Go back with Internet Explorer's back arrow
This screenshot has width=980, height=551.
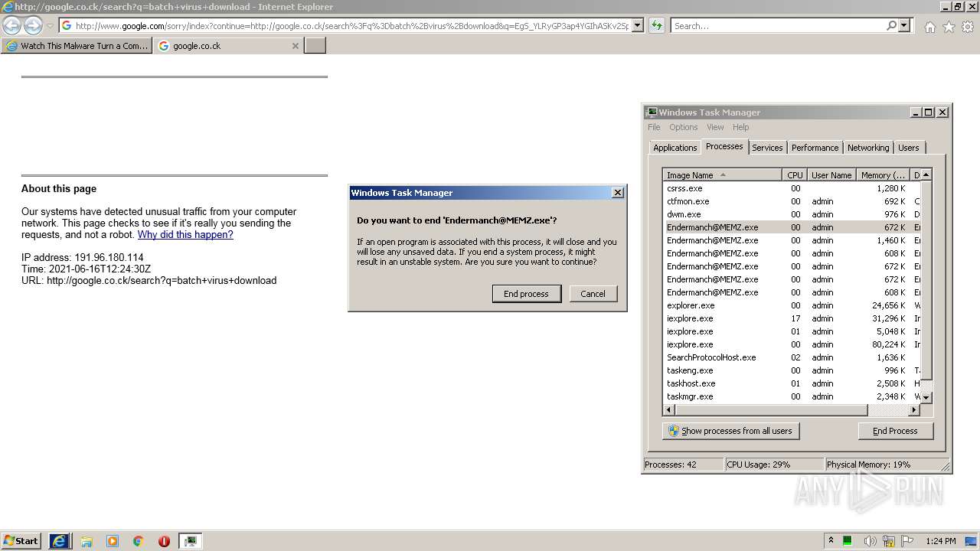[x=12, y=25]
